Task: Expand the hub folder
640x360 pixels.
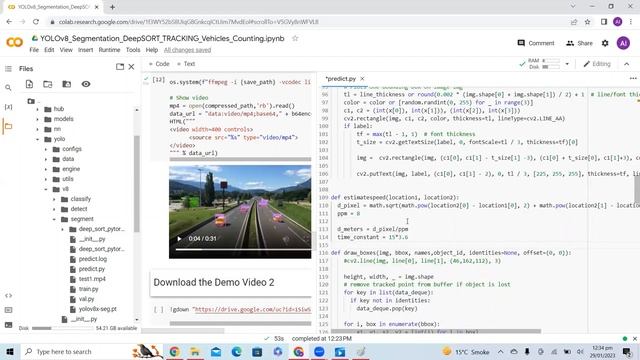Action: coord(38,109)
